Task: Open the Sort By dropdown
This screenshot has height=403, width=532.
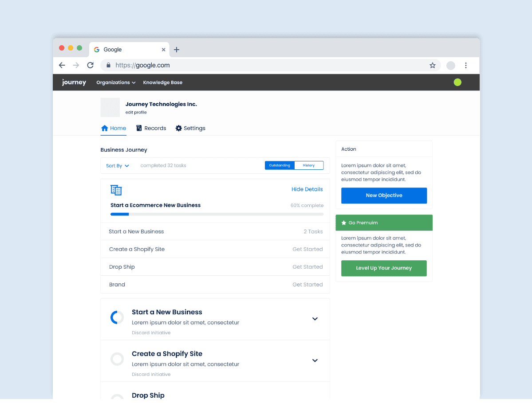Action: [118, 166]
